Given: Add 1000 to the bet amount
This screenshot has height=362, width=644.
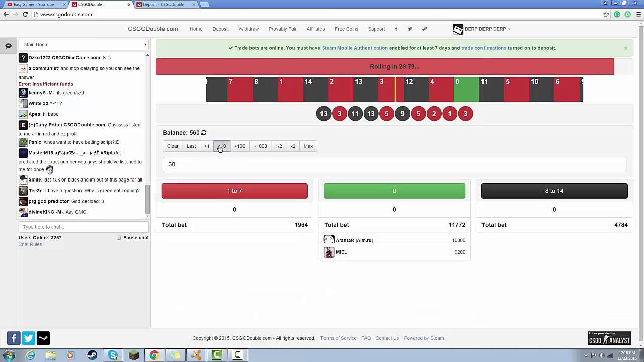Looking at the screenshot, I should (x=260, y=146).
